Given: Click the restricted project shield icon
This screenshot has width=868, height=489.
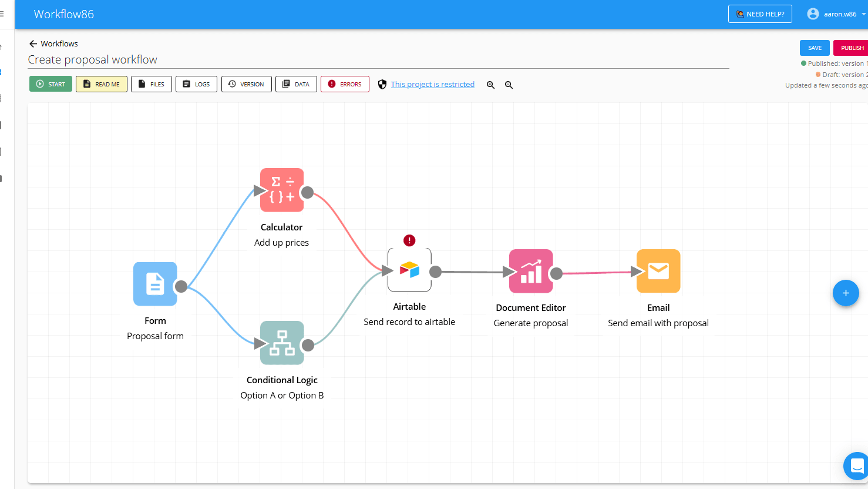Looking at the screenshot, I should [382, 84].
